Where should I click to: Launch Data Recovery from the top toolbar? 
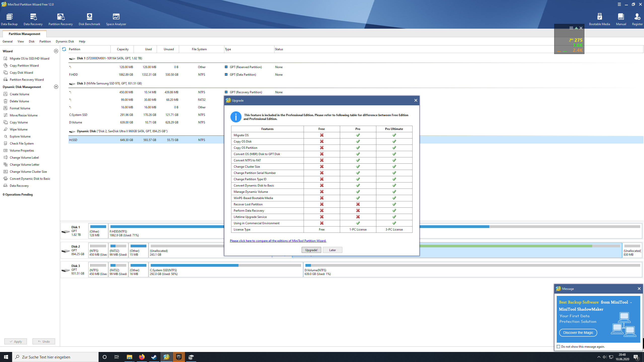[33, 19]
